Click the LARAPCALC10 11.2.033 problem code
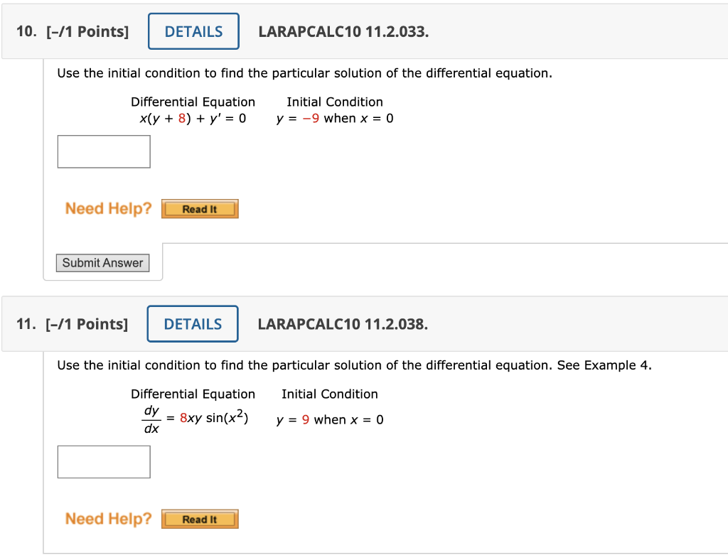Screen dimensions: 728x560 point(343,32)
